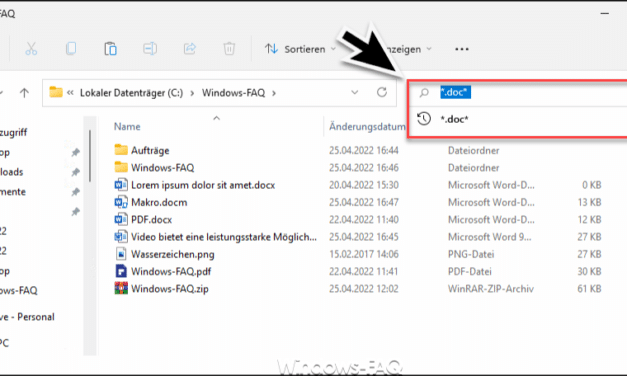Refresh the current folder view
This screenshot has width=627, height=376.
(x=382, y=92)
